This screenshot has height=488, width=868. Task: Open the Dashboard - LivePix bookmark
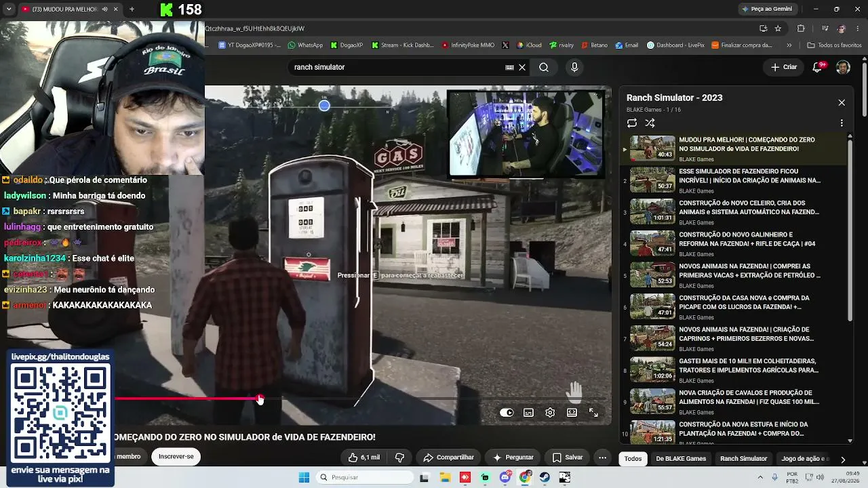tap(675, 45)
